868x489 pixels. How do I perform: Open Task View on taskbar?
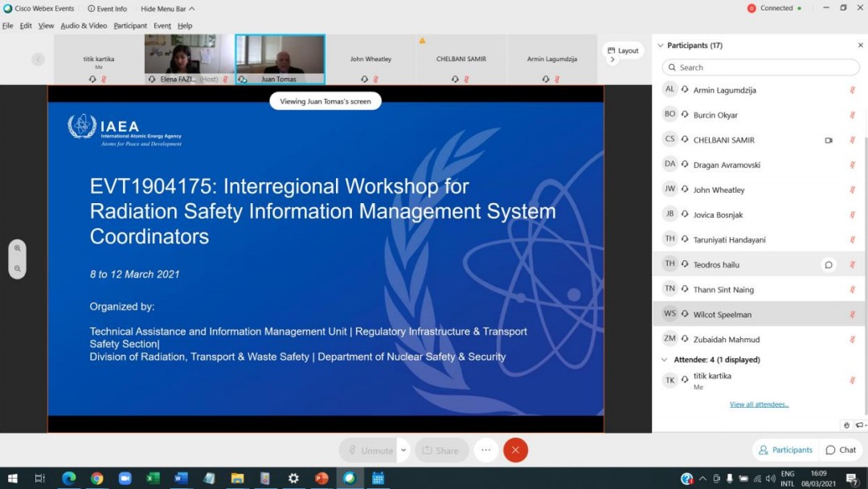pyautogui.click(x=40, y=479)
